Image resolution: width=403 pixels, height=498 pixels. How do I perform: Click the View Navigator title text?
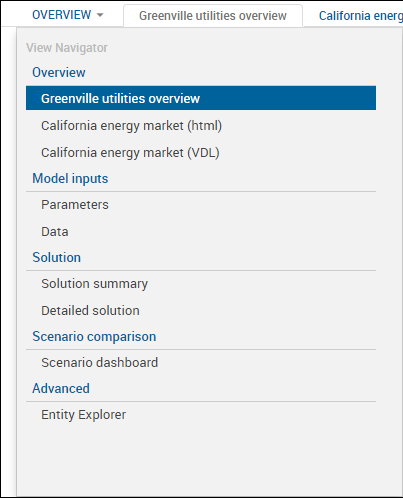click(67, 48)
